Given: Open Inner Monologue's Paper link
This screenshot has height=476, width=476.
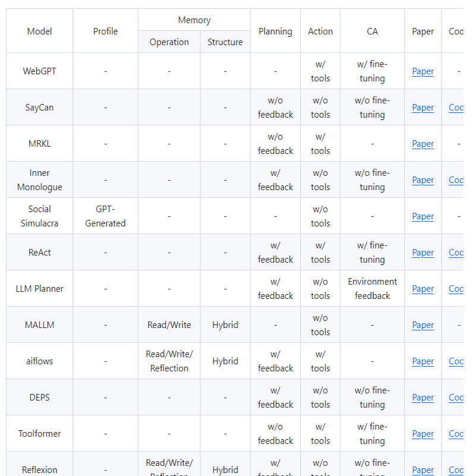Looking at the screenshot, I should (423, 180).
